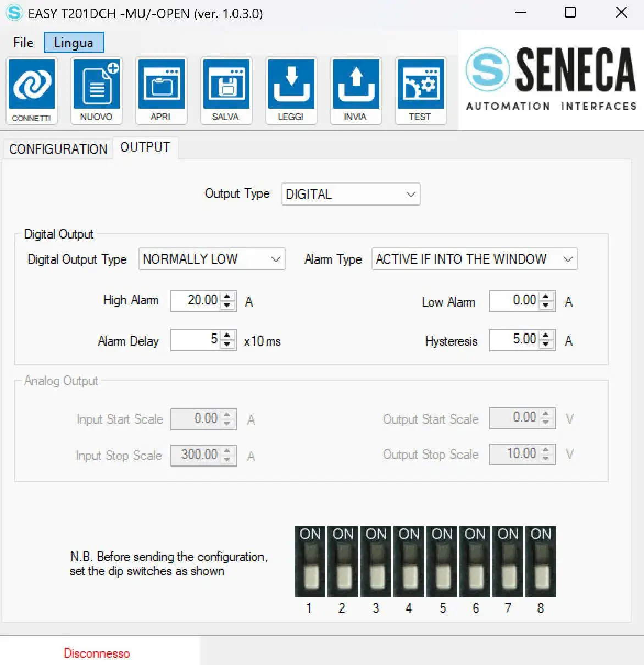Increase the High Alarm value

[x=227, y=296]
